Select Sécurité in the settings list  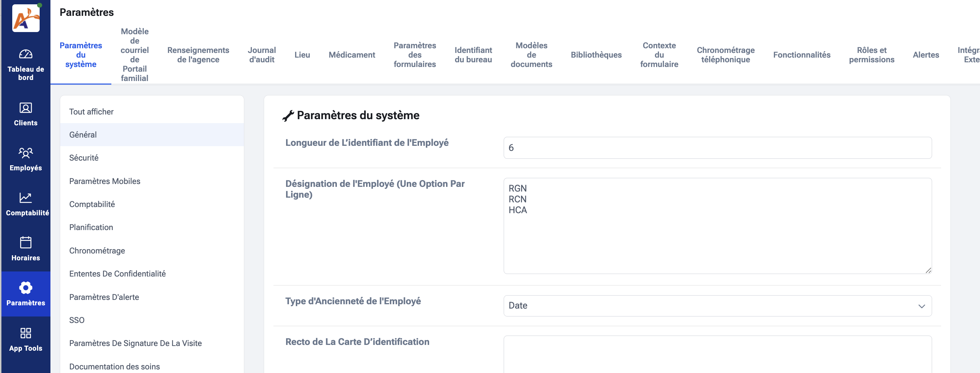pos(84,158)
